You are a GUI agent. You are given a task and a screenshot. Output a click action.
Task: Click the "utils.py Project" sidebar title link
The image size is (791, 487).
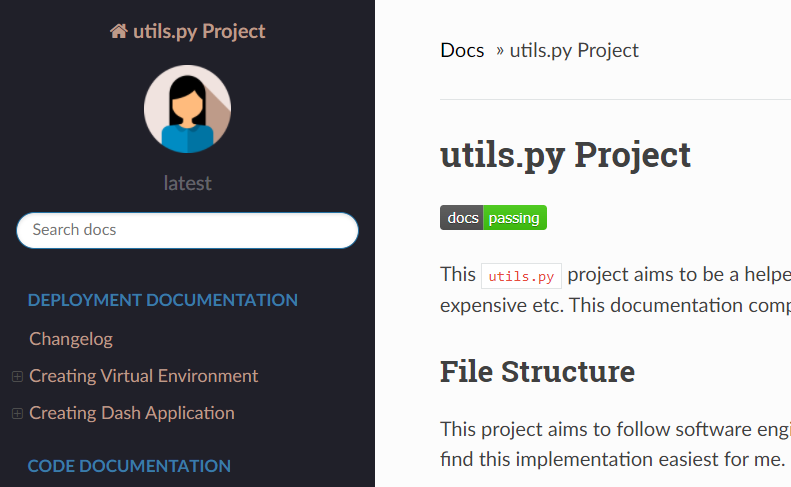(x=199, y=31)
